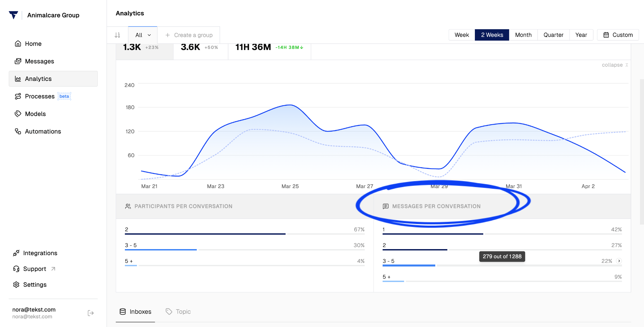Click the sort order icon

(117, 35)
